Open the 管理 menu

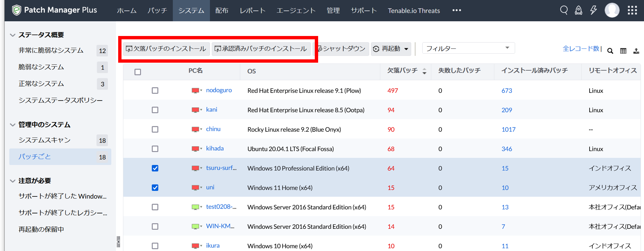pyautogui.click(x=333, y=11)
